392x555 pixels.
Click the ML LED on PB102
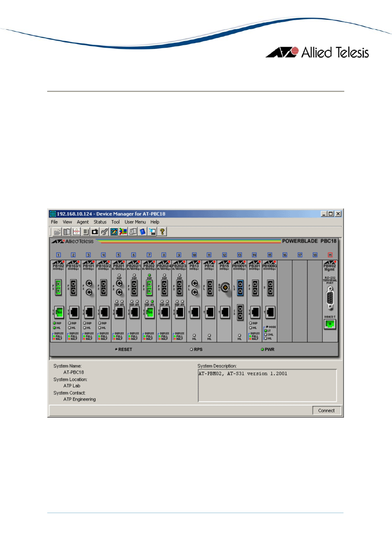coord(54,328)
